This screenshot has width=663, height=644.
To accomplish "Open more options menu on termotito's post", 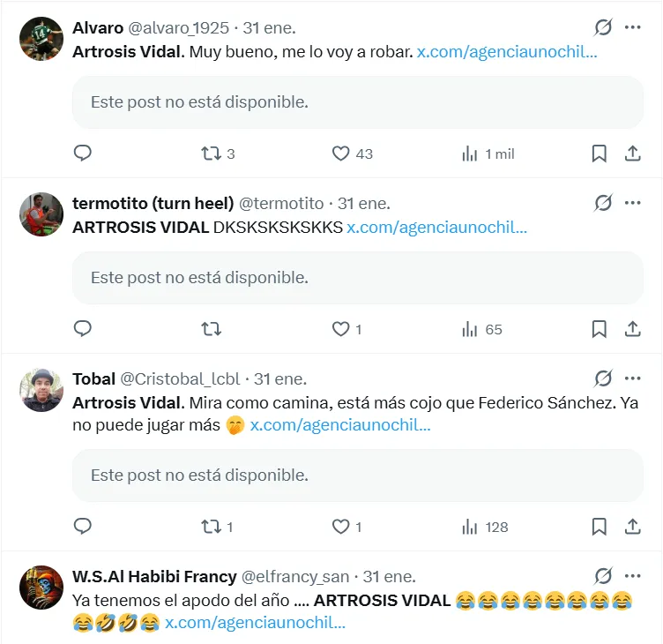I will pyautogui.click(x=632, y=203).
